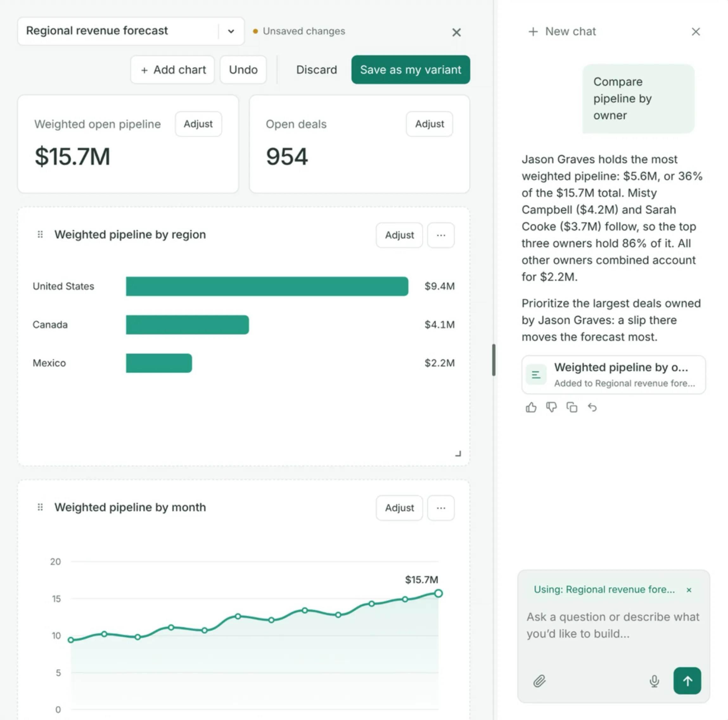Click the Weighted pipeline by region title
This screenshot has width=728, height=720.
click(x=130, y=235)
